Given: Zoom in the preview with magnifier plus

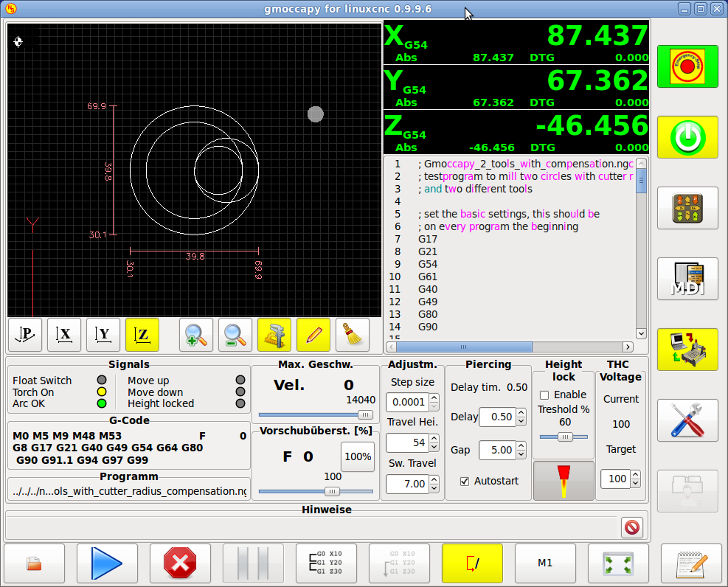Looking at the screenshot, I should (196, 335).
